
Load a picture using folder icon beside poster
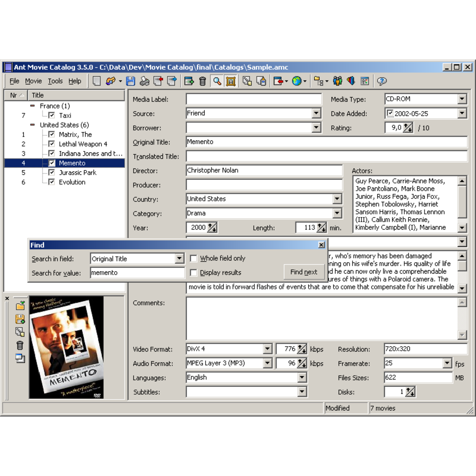[19, 306]
